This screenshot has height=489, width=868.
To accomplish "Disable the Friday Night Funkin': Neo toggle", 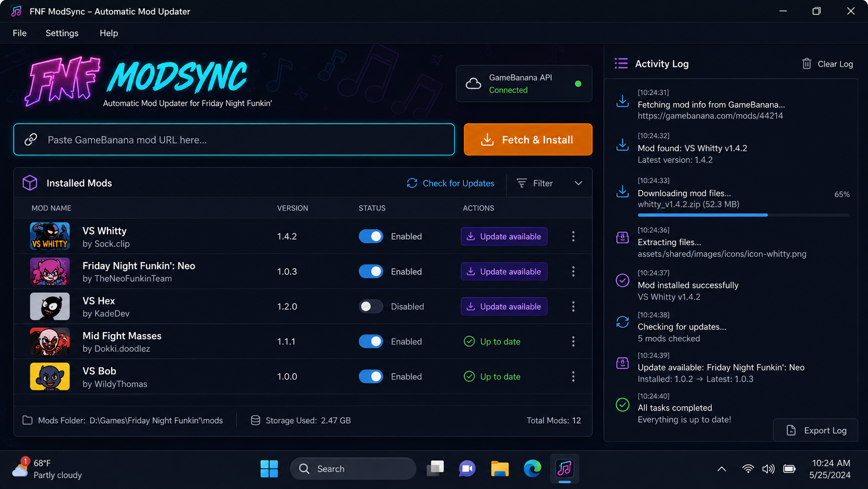I will tap(371, 271).
